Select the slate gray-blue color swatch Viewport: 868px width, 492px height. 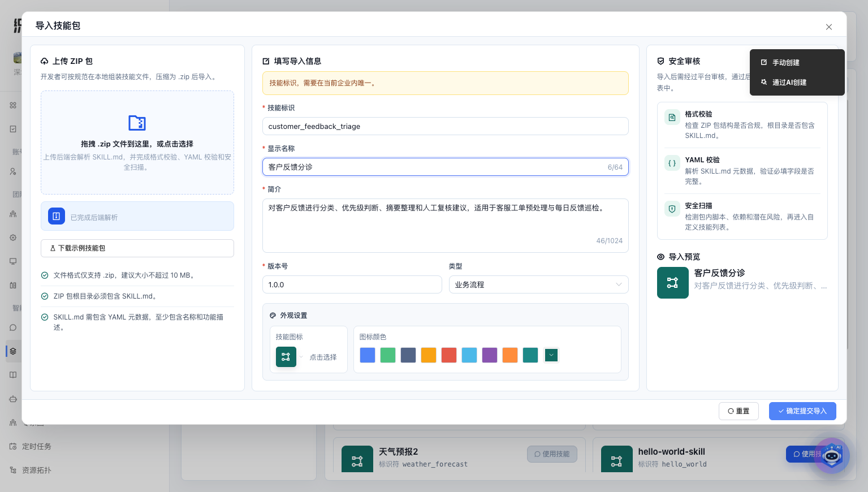(x=408, y=355)
